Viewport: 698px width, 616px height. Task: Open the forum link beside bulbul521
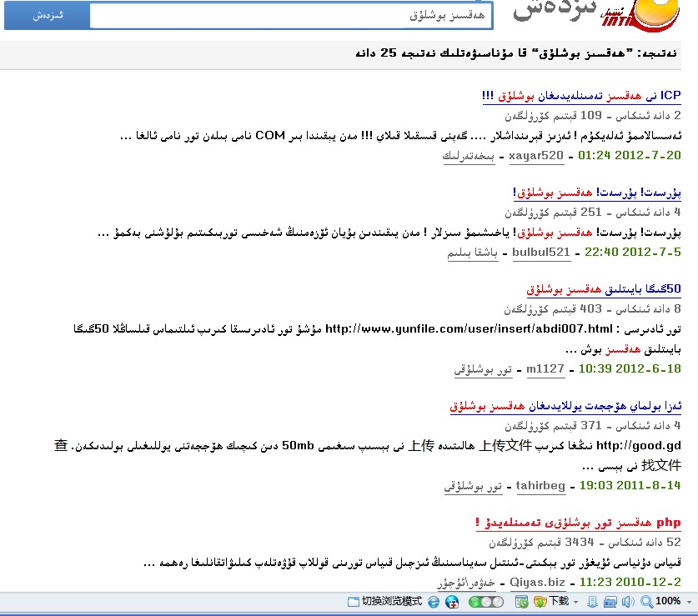472,253
